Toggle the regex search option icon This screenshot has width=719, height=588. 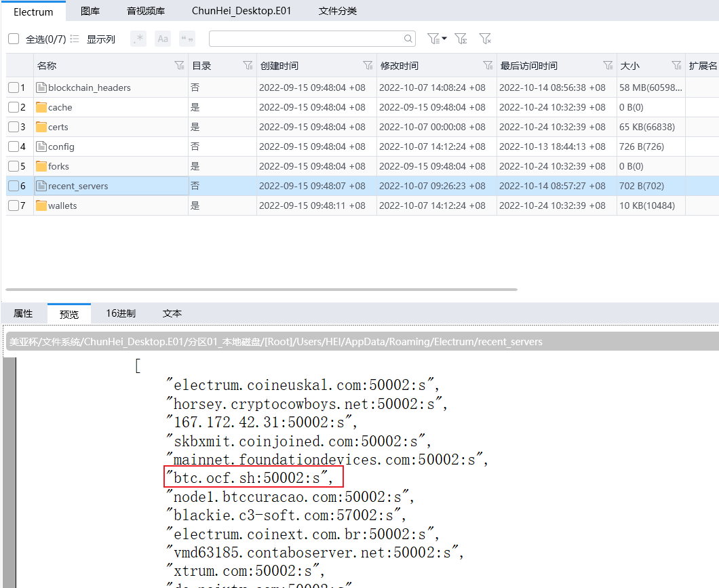[x=138, y=39]
